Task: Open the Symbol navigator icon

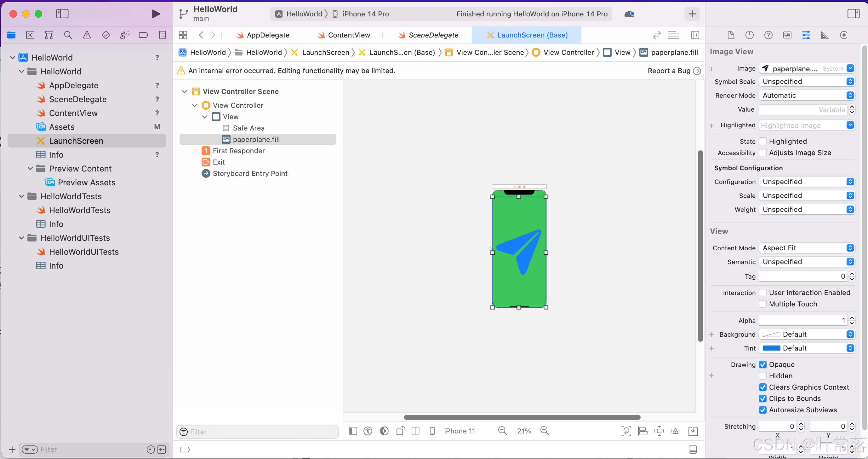Action: (x=49, y=35)
